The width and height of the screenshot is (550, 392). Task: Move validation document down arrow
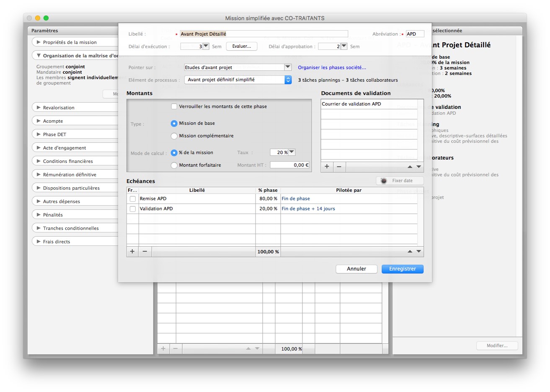point(418,167)
